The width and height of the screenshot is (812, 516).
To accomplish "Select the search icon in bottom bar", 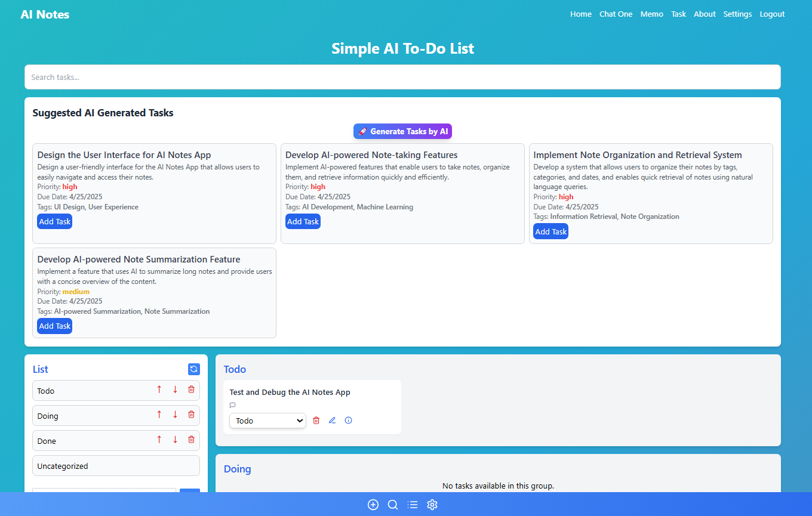I will coord(393,504).
